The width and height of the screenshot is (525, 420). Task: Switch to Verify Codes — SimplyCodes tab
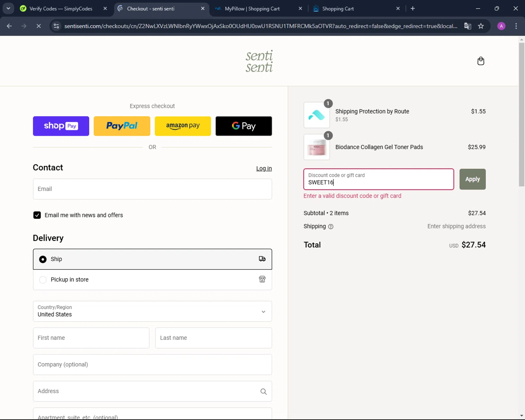click(61, 8)
